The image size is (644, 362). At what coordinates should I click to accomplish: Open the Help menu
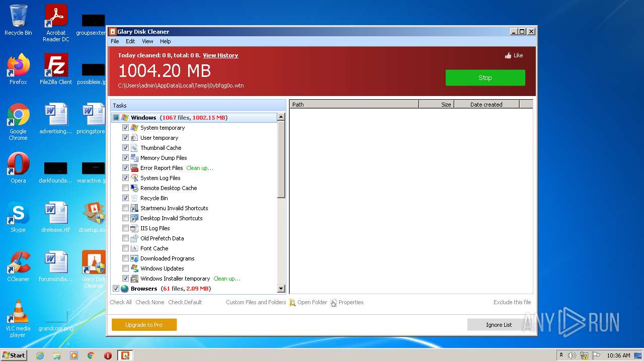pyautogui.click(x=166, y=41)
